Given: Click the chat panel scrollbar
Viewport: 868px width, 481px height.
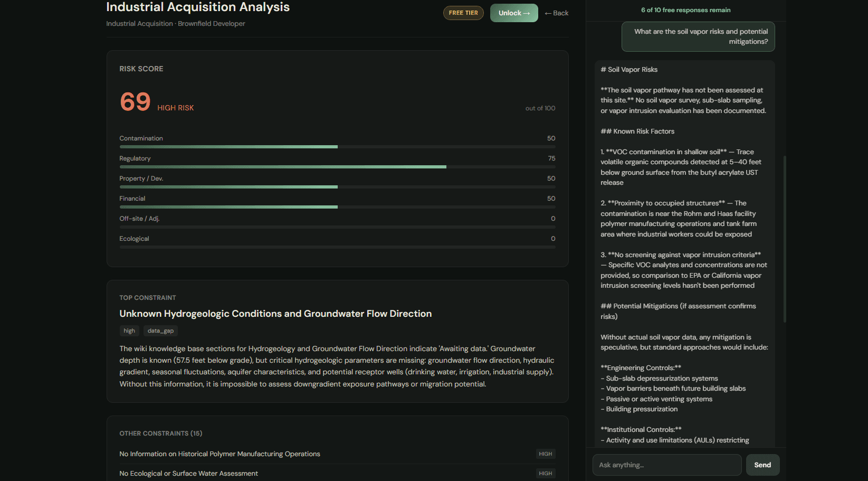Looking at the screenshot, I should tap(785, 239).
